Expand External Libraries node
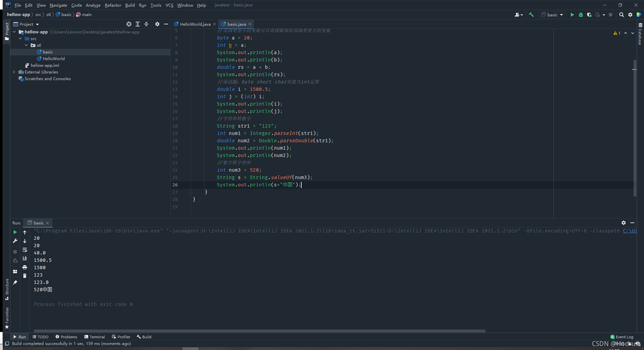Screen dimensions: 644x350 pyautogui.click(x=14, y=72)
